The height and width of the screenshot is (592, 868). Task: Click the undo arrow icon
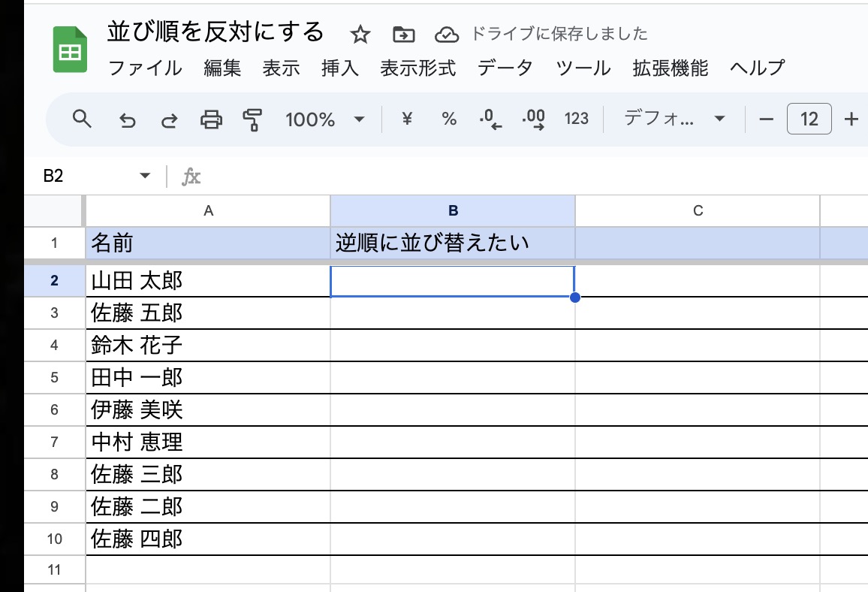128,119
